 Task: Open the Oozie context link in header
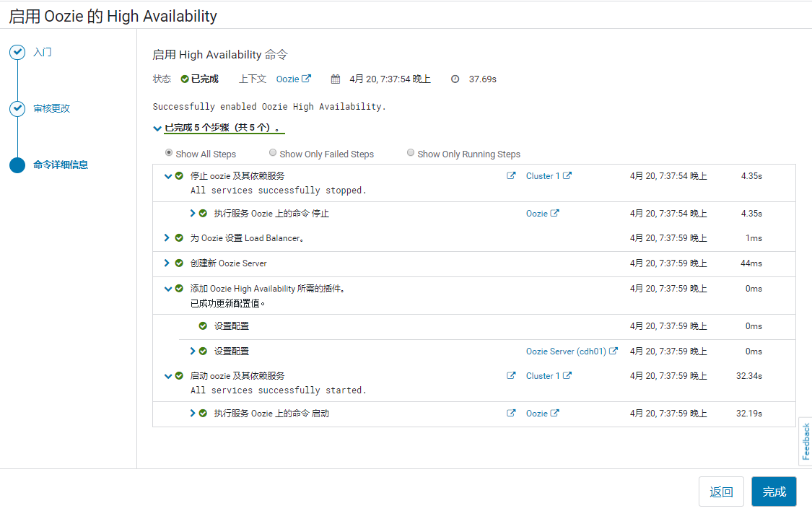point(293,79)
